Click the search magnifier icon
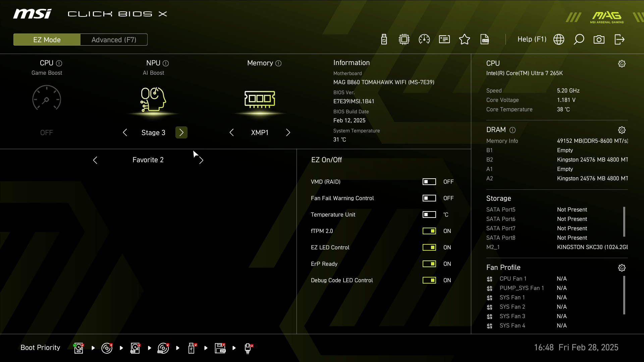Viewport: 644px width, 362px height. coord(579,40)
